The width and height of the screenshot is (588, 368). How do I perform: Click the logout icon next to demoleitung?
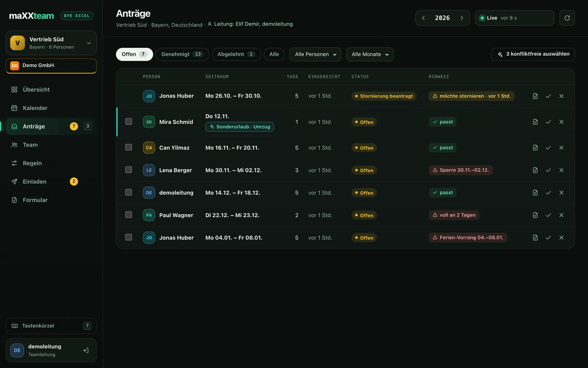coord(86,350)
